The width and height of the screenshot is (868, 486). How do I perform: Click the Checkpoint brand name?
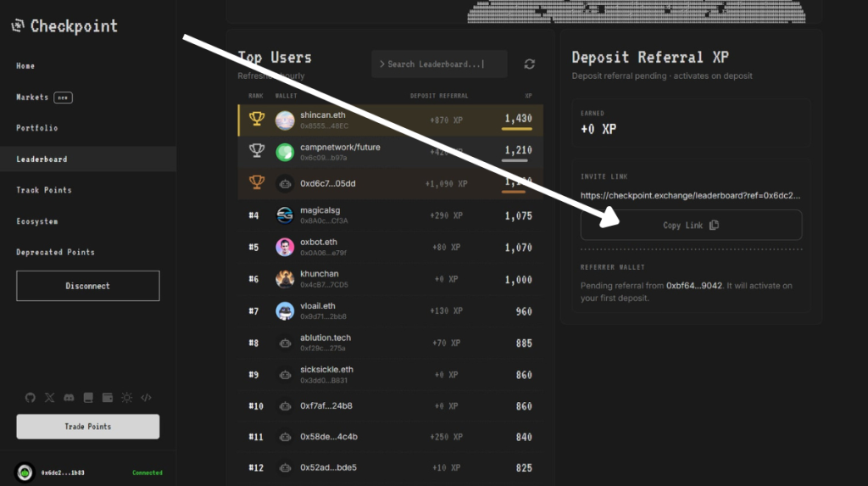point(75,26)
